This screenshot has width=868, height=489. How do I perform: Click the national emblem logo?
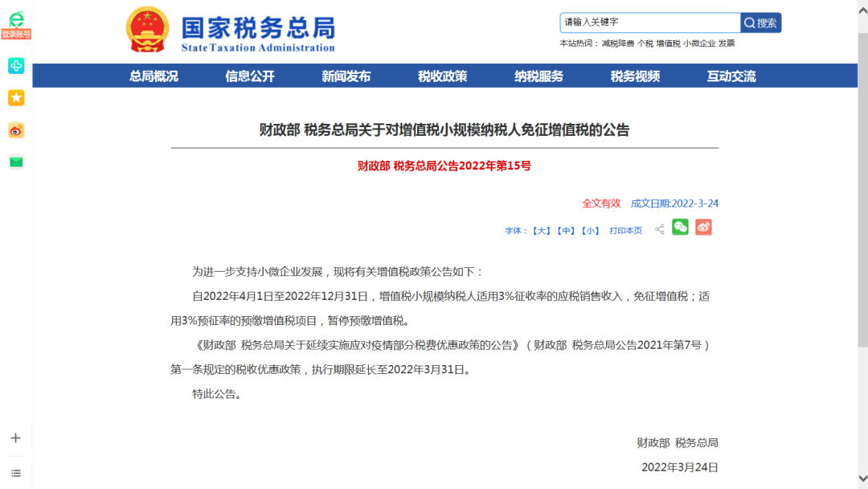pyautogui.click(x=147, y=29)
